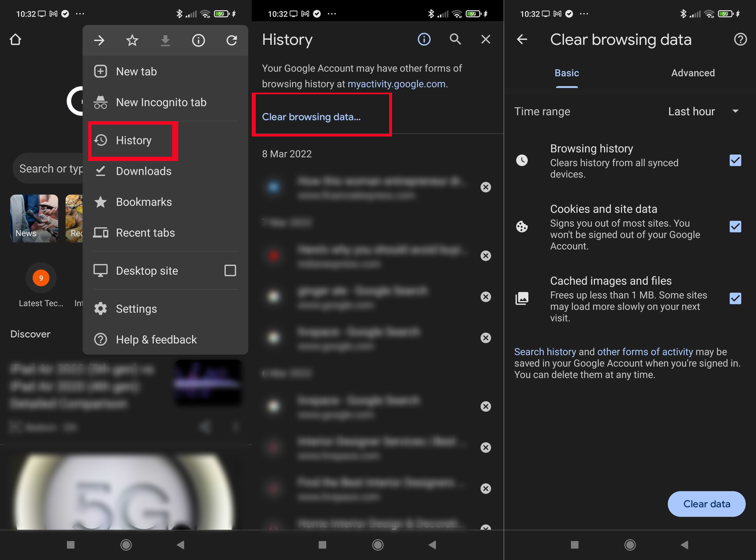The image size is (756, 560).
Task: Tap the Search or type URL box
Action: (x=48, y=168)
